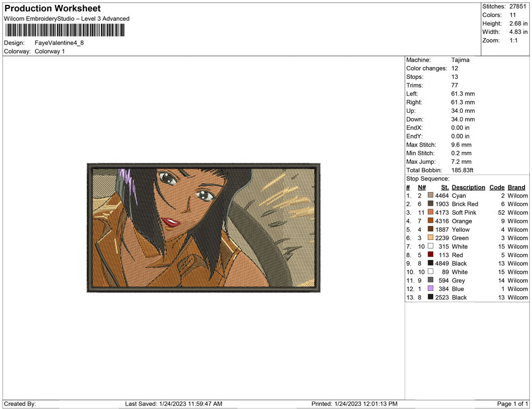
Task: Click the N# column header
Action: tap(422, 187)
